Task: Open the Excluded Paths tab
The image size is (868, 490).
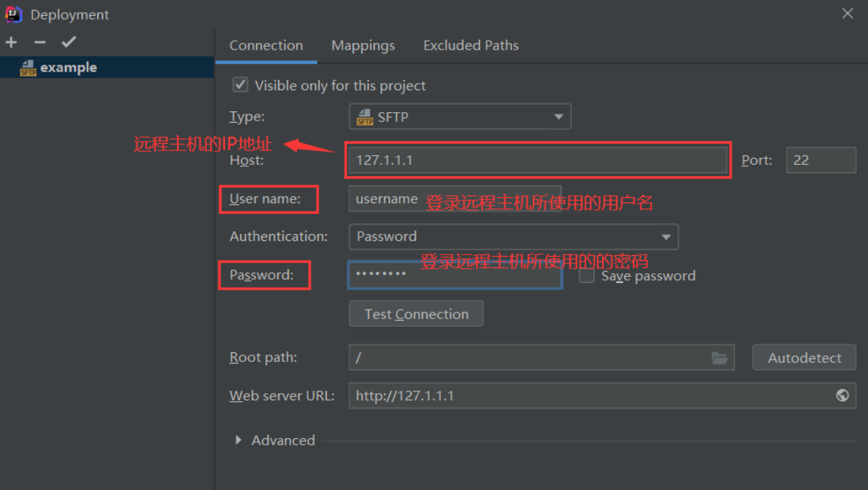Action: point(471,46)
